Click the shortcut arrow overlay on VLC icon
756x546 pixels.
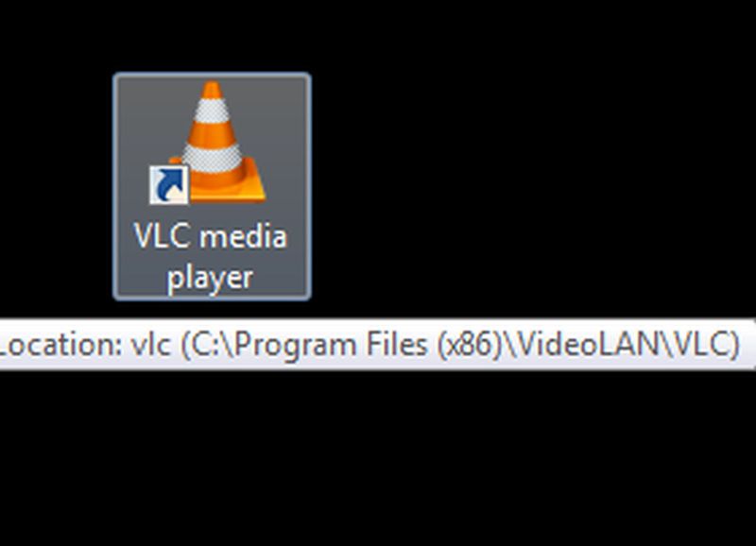[x=168, y=185]
